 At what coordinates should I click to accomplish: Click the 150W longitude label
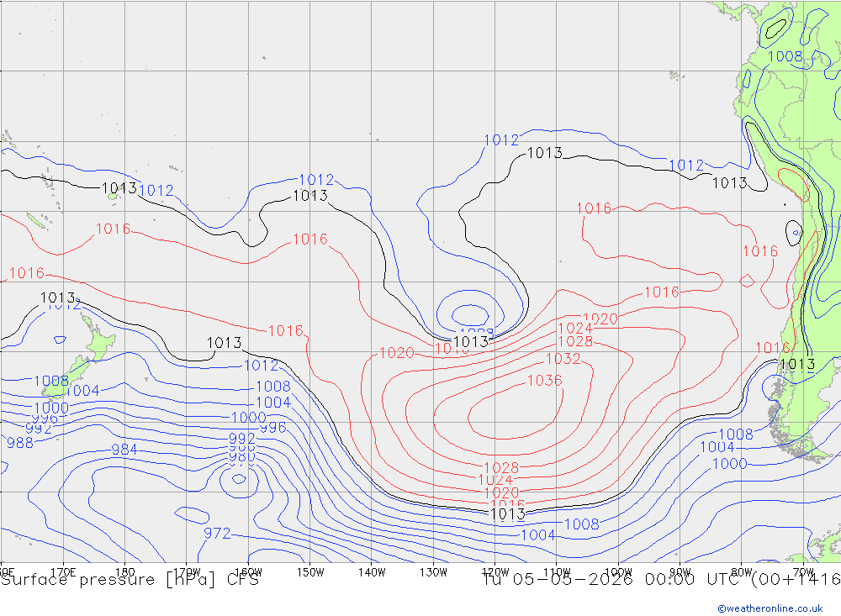[x=310, y=572]
